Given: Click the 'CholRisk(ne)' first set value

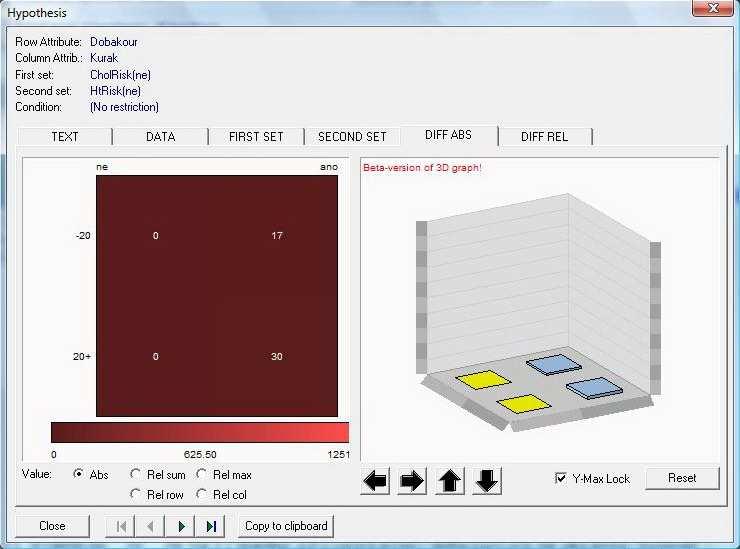Looking at the screenshot, I should click(x=120, y=75).
